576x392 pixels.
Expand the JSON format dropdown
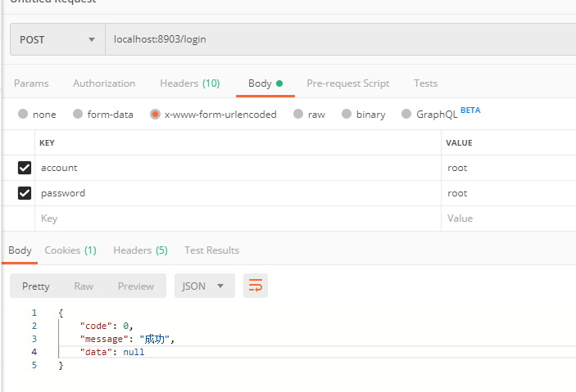[204, 286]
